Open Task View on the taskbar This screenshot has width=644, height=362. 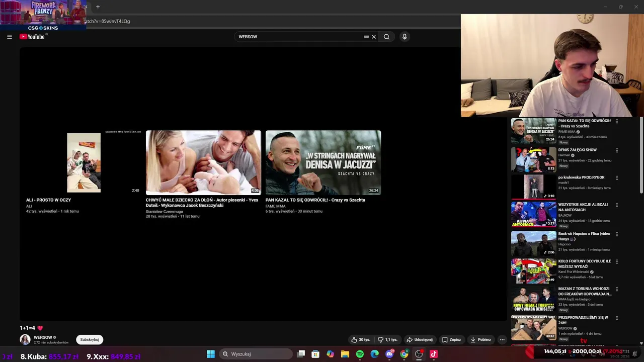click(x=301, y=354)
